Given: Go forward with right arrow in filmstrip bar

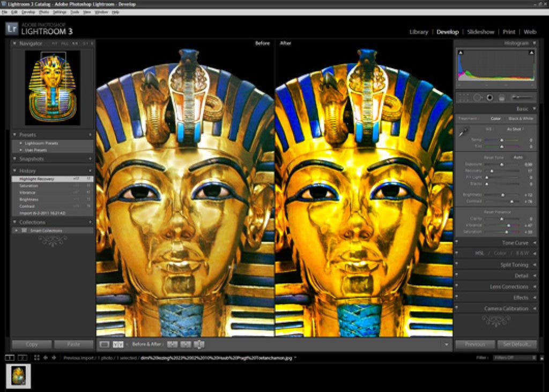Looking at the screenshot, I should click(x=54, y=358).
